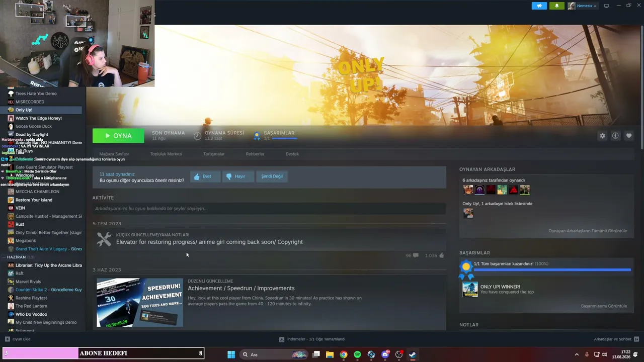
Task: View all friends via Oynayan Arkadaşların Tümünü Görüntüle
Action: 588,231
